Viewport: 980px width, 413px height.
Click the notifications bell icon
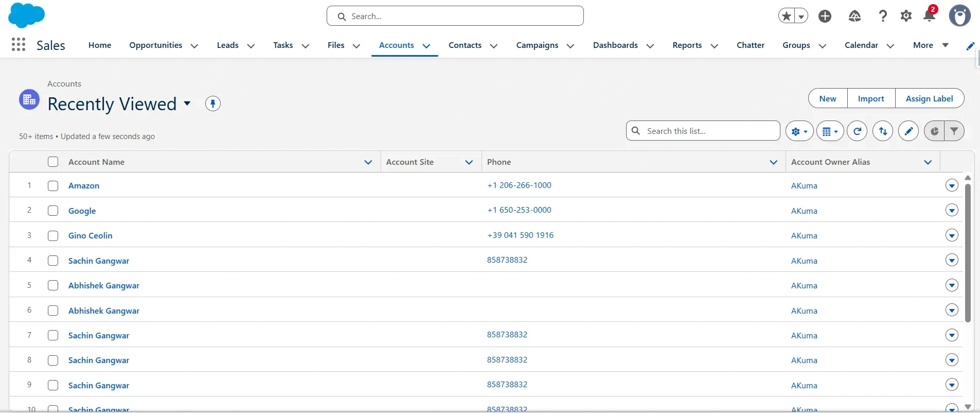[929, 16]
